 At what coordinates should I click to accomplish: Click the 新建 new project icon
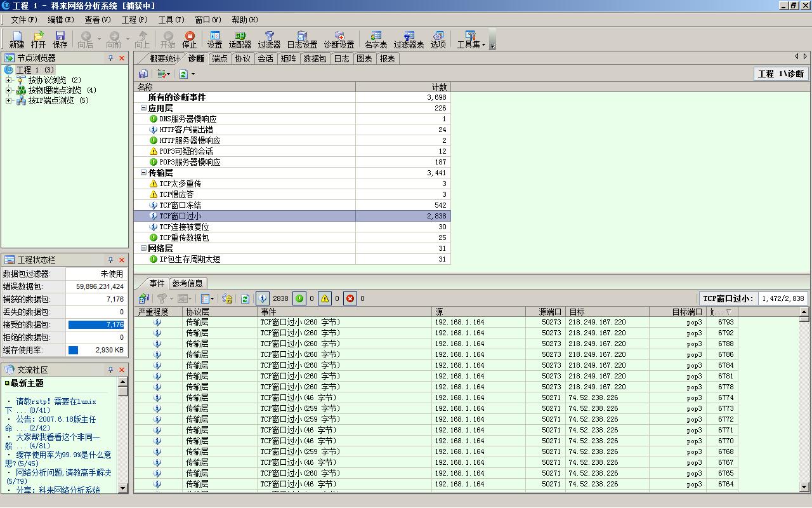pyautogui.click(x=16, y=39)
